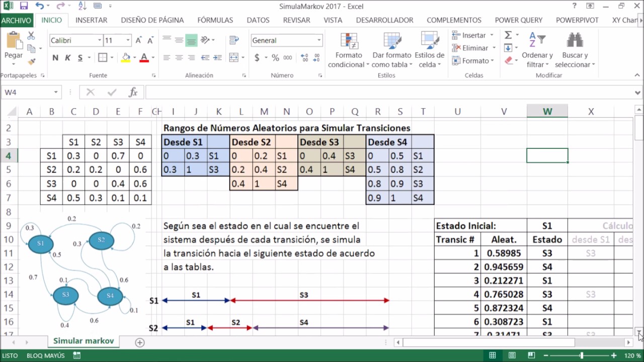Decrease font size with the smaller A
Screen dimensions: 644x362
point(150,40)
